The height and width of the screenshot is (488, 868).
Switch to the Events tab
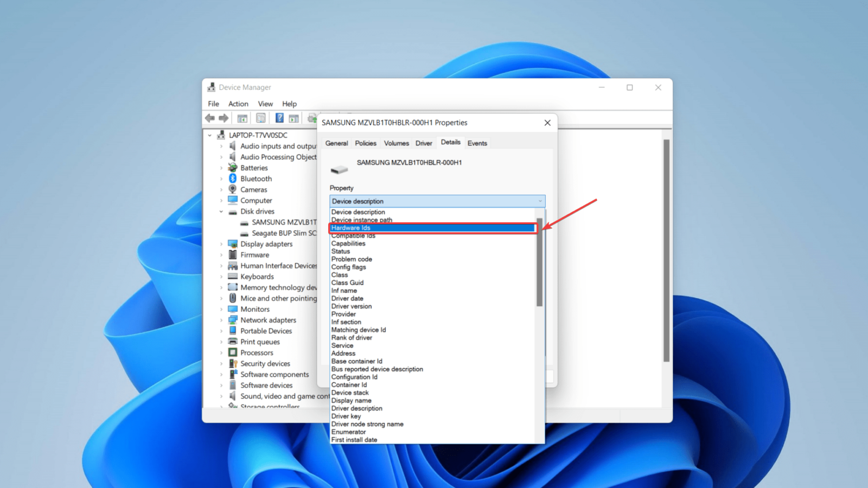(x=476, y=143)
